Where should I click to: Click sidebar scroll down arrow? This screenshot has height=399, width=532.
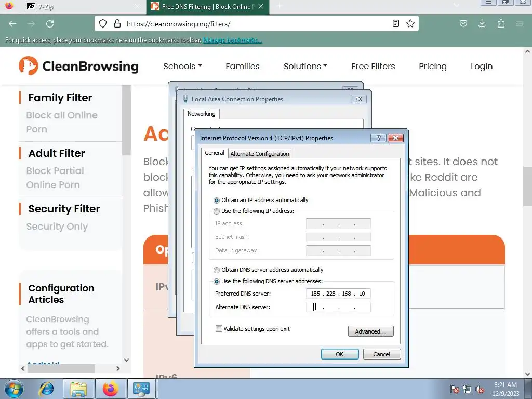127,360
